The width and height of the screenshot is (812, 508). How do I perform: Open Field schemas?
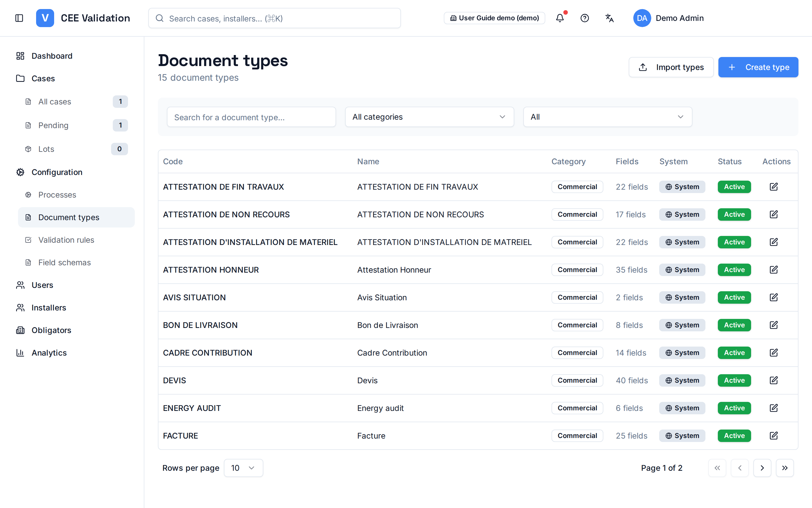point(64,262)
